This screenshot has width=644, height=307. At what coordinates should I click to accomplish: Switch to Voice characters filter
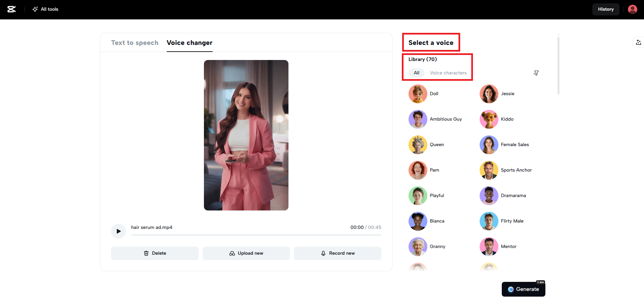[448, 73]
